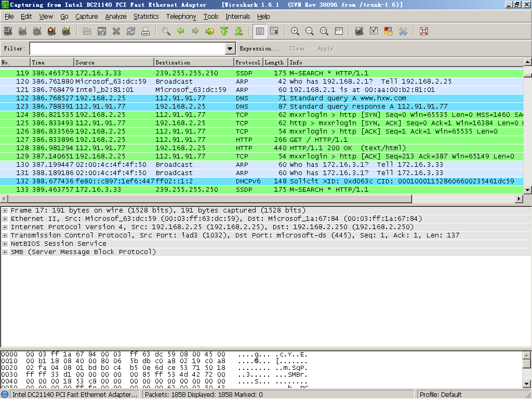Open the Analyze menu
The height and width of the screenshot is (399, 532).
116,16
